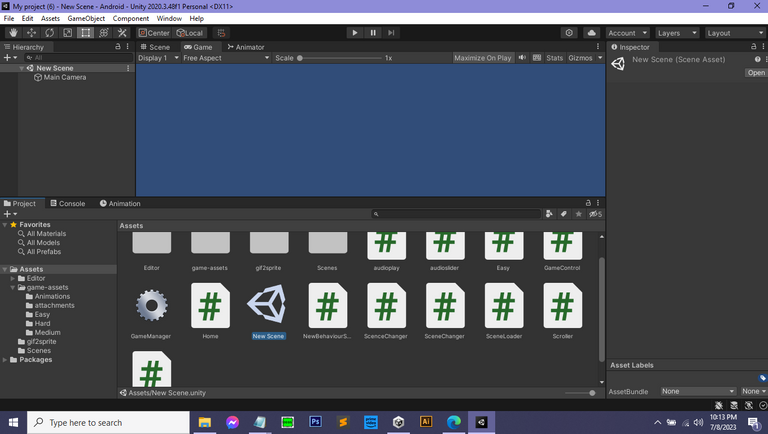Expand the Editor folder
This screenshot has height=434, width=768.
[13, 278]
